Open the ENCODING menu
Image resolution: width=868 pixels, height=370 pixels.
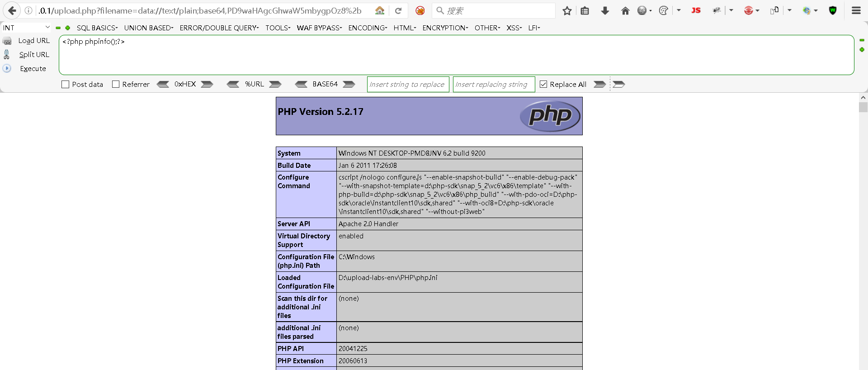[368, 28]
